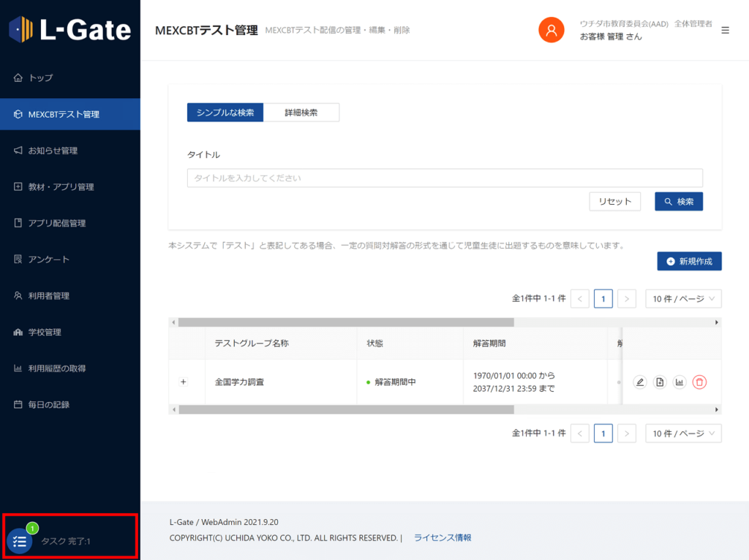Open the ライセンス情報 link

pyautogui.click(x=443, y=537)
